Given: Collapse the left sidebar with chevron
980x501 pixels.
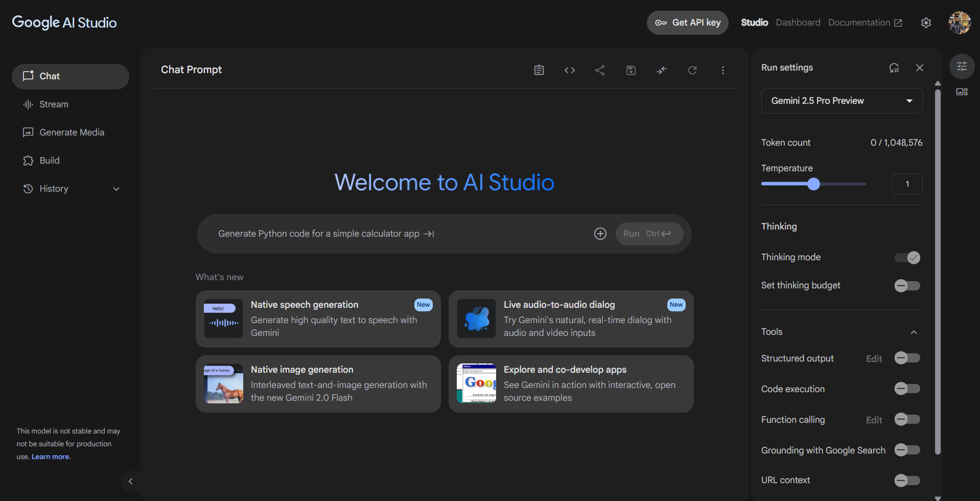Looking at the screenshot, I should (130, 481).
